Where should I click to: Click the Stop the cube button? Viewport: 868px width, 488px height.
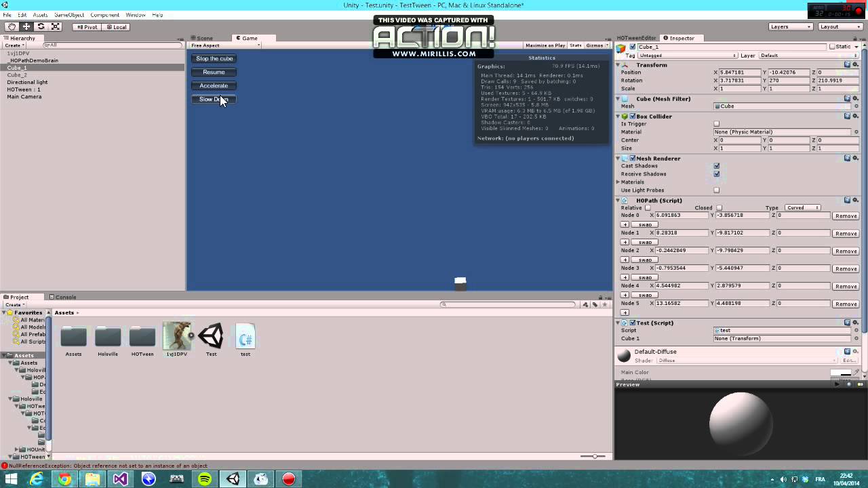coord(214,58)
